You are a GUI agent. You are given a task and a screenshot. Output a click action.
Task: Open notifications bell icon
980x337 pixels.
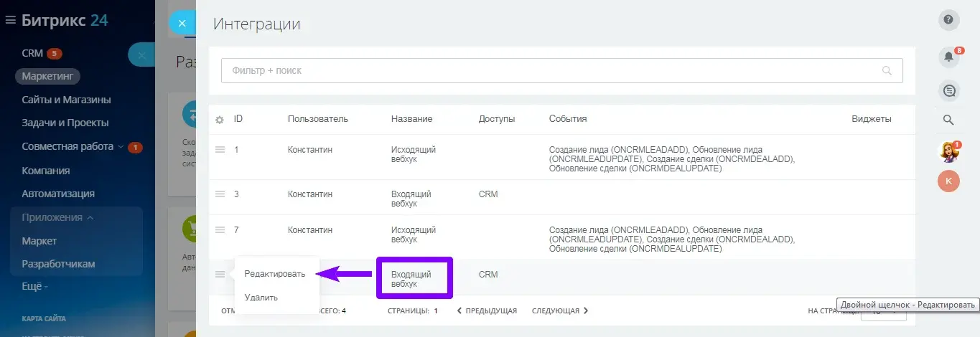[948, 57]
